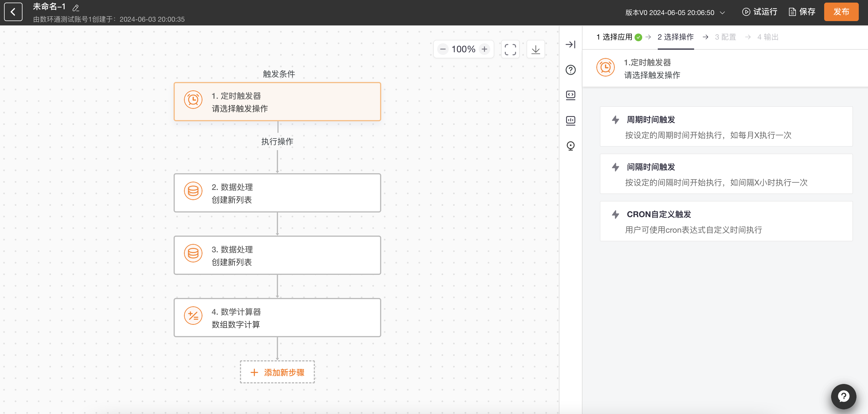Download the workflow diagram icon
This screenshot has height=414, width=868.
(x=536, y=49)
